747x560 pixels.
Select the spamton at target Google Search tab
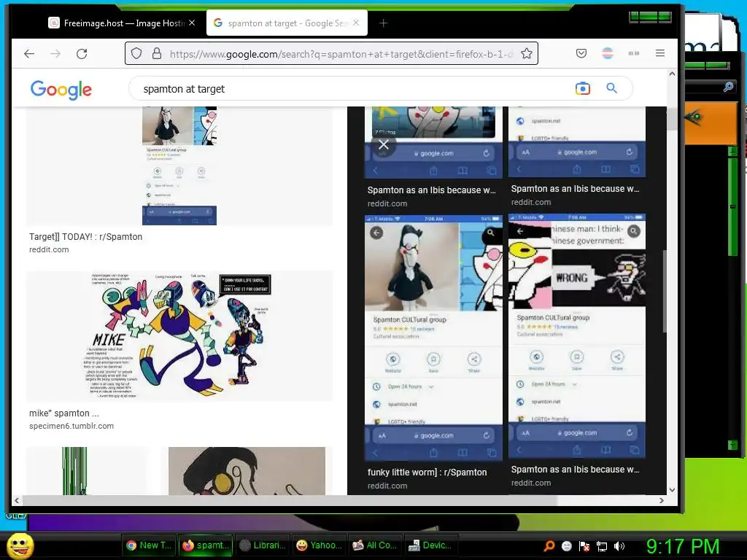[287, 23]
